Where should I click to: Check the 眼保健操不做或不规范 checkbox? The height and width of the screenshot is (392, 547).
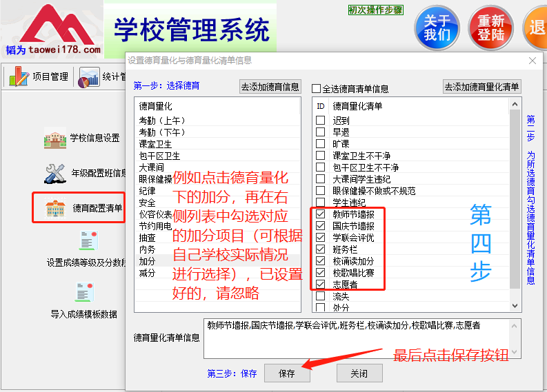coord(320,191)
